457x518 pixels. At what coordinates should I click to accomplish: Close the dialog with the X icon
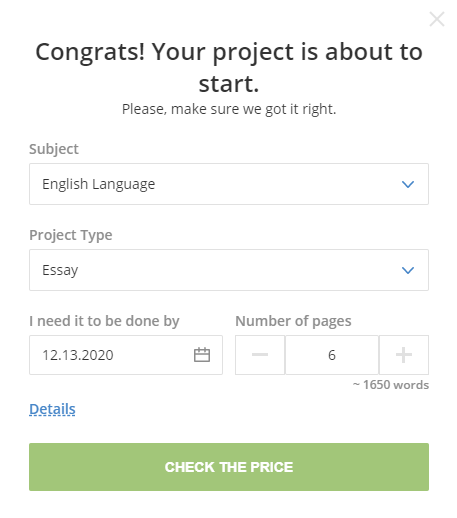pyautogui.click(x=437, y=19)
